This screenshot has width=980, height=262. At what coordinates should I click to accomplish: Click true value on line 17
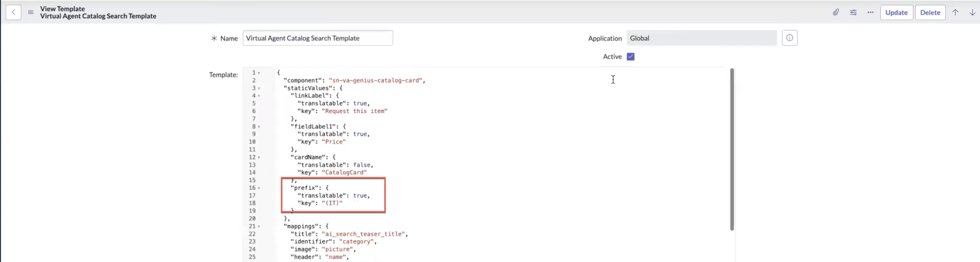point(360,196)
